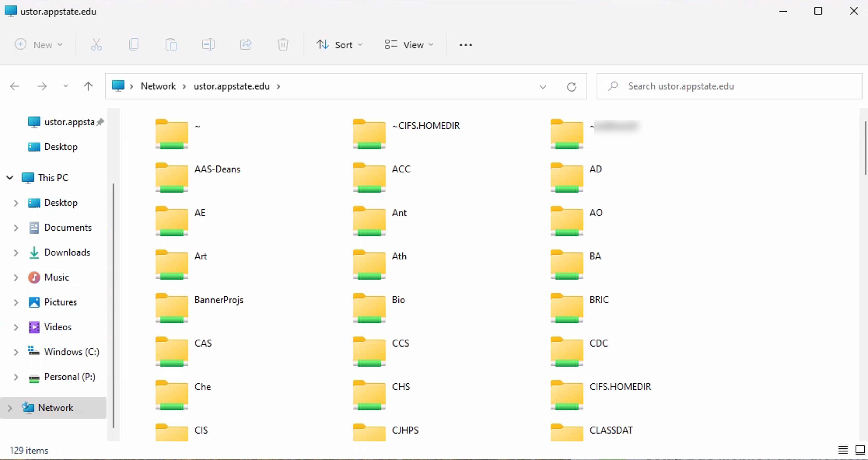Expand the Downloads tree node
The height and width of the screenshot is (460, 868).
(x=16, y=252)
